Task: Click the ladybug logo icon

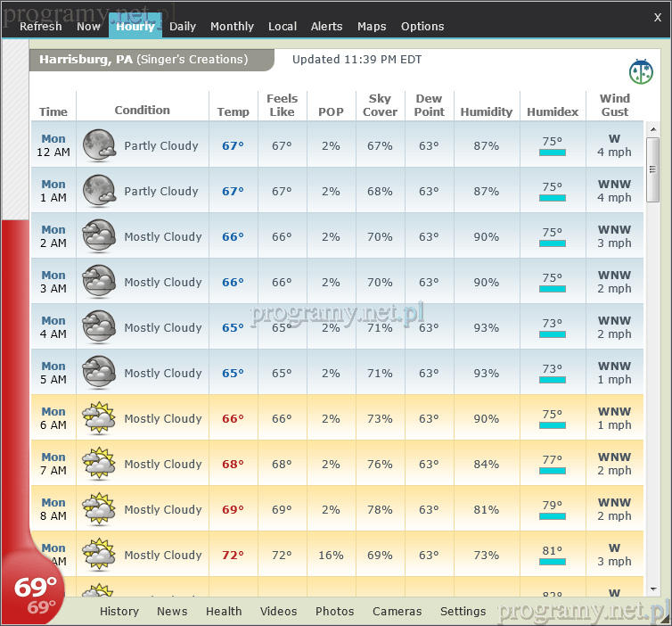Action: tap(640, 71)
